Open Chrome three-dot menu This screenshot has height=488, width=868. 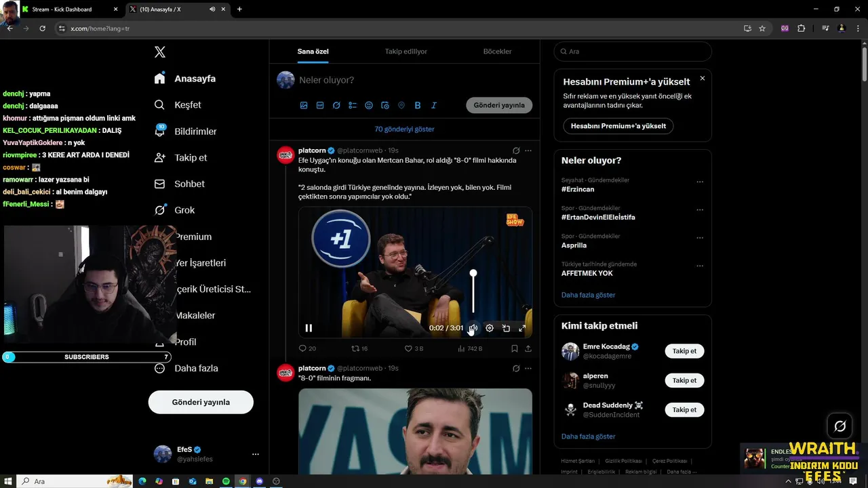858,28
